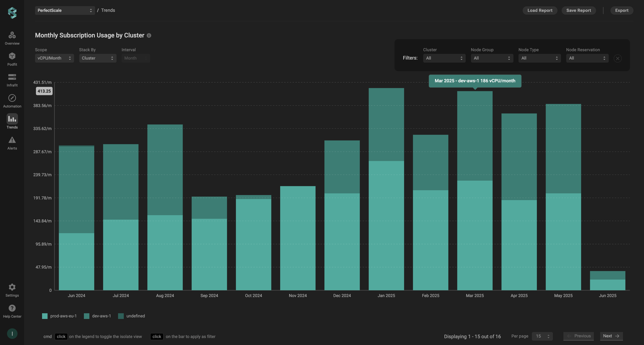The width and height of the screenshot is (644, 345).
Task: Open the Automation compass icon
Action: click(12, 98)
